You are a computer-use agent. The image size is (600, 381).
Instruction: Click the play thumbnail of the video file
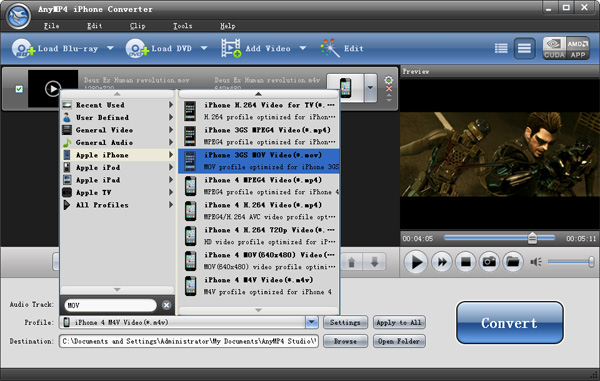(53, 88)
